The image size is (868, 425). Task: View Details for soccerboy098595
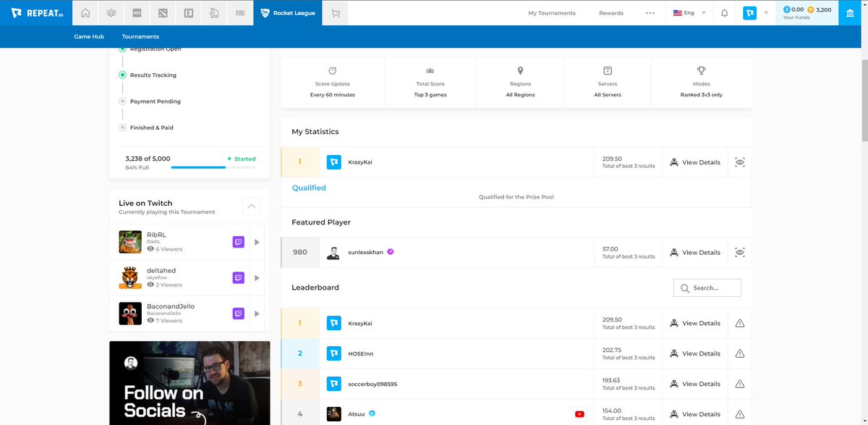coord(695,384)
